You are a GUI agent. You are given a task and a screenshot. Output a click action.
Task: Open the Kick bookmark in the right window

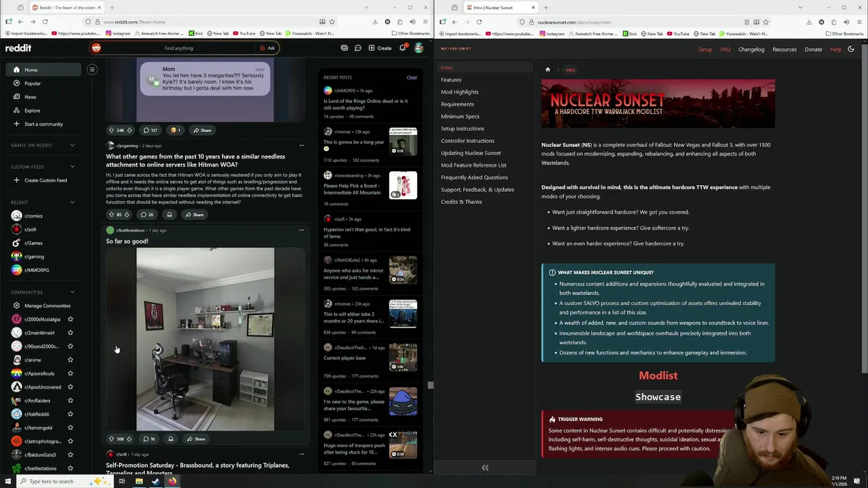point(630,33)
